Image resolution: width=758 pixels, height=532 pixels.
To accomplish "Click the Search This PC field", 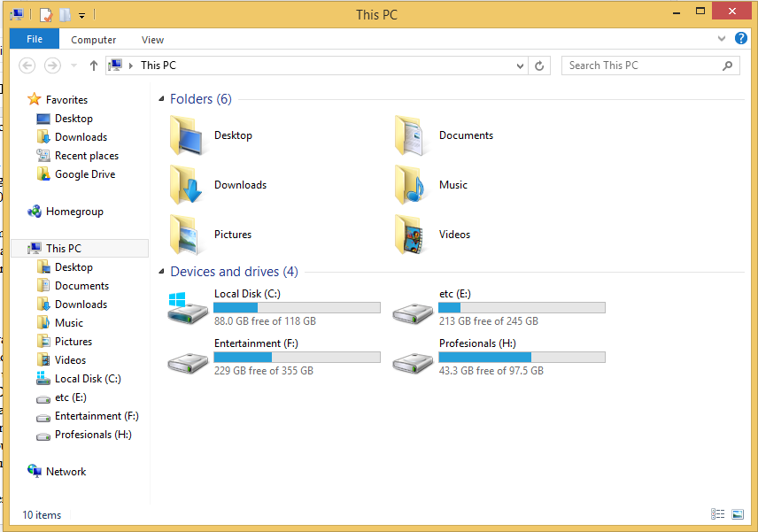I will click(x=650, y=66).
